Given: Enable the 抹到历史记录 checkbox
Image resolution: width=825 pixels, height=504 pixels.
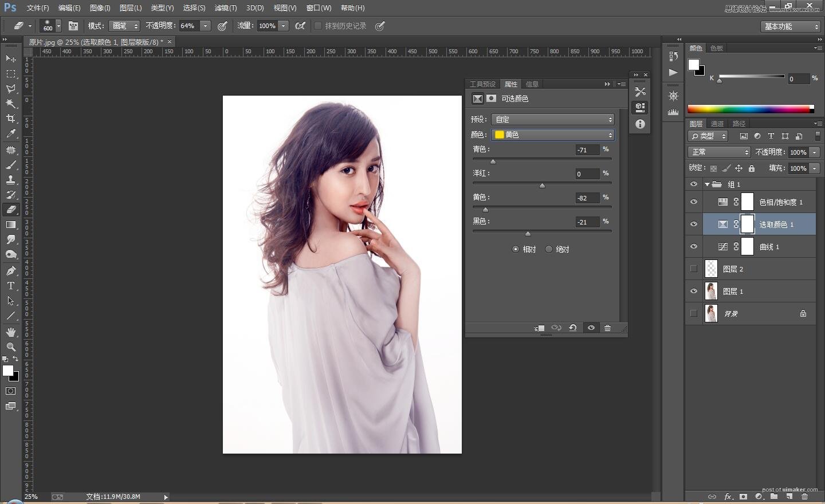Looking at the screenshot, I should coord(318,26).
